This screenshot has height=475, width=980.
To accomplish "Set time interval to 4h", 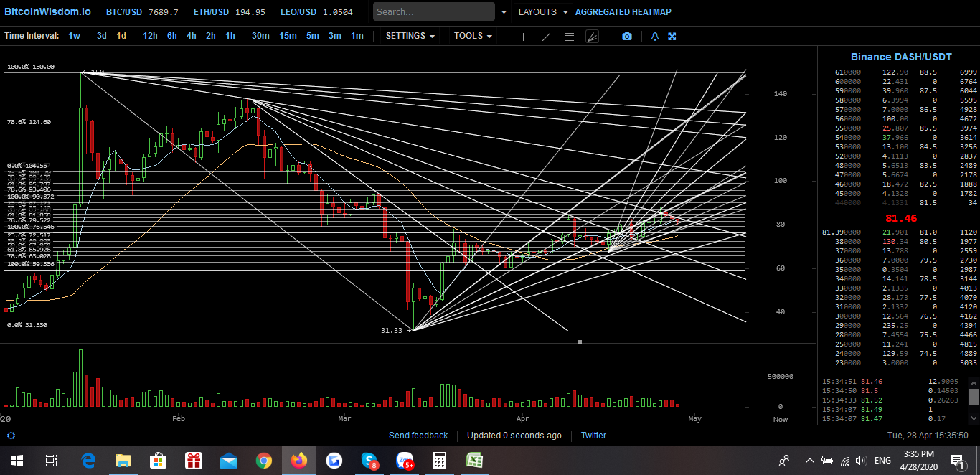I will point(192,36).
